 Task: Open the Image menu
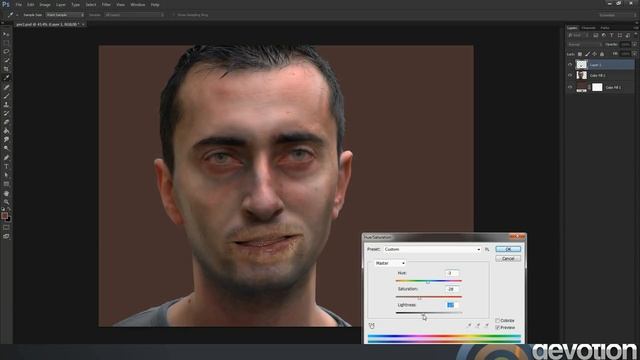pos(44,4)
